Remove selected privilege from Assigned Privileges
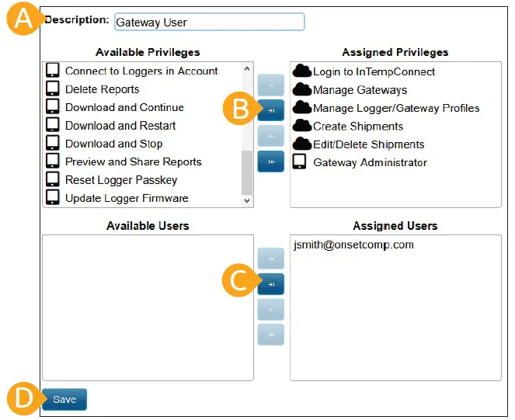Viewport: 515px width, 420px height. (270, 136)
